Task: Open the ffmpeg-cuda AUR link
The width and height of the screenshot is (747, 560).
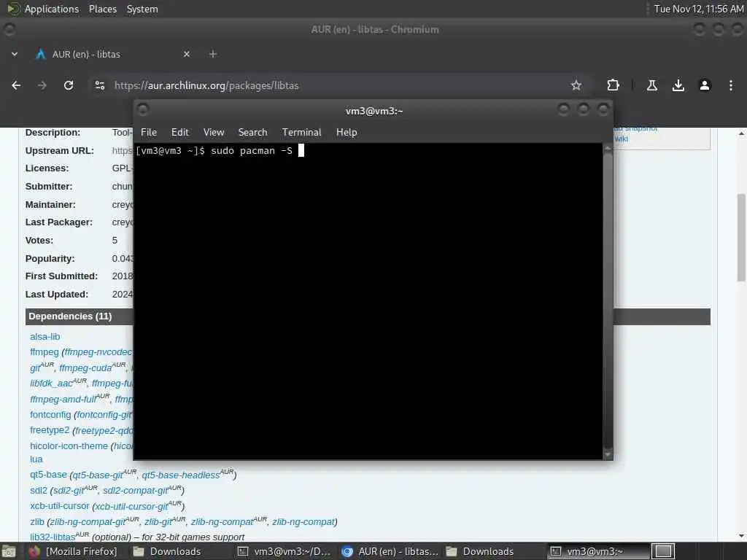Action: [x=86, y=368]
